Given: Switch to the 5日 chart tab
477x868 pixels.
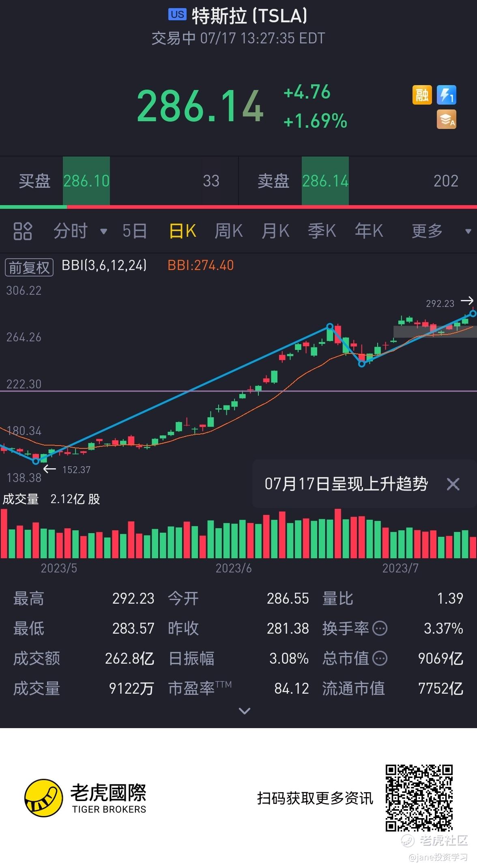Looking at the screenshot, I should 135,231.
